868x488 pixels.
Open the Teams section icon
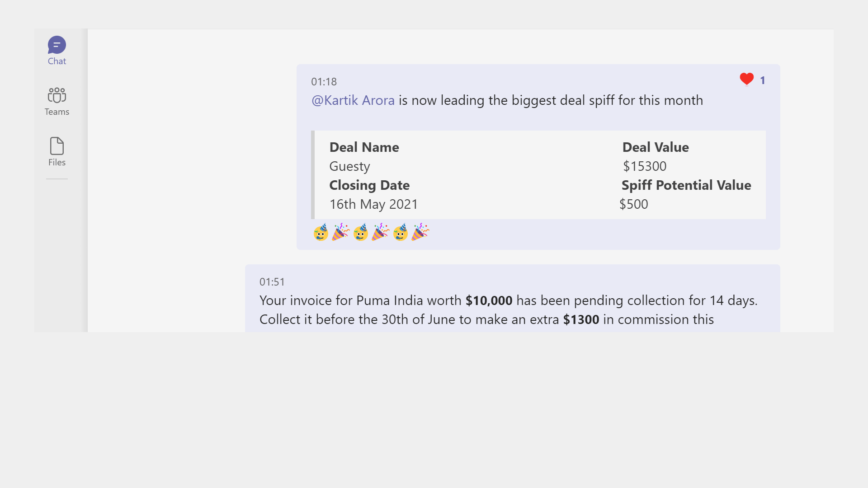coord(57,95)
